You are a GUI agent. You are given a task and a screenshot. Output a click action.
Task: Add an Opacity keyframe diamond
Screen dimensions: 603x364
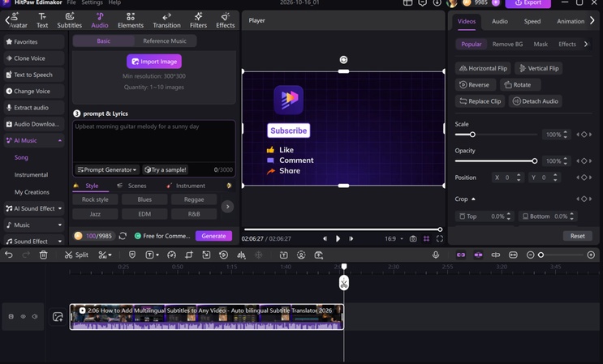click(584, 161)
